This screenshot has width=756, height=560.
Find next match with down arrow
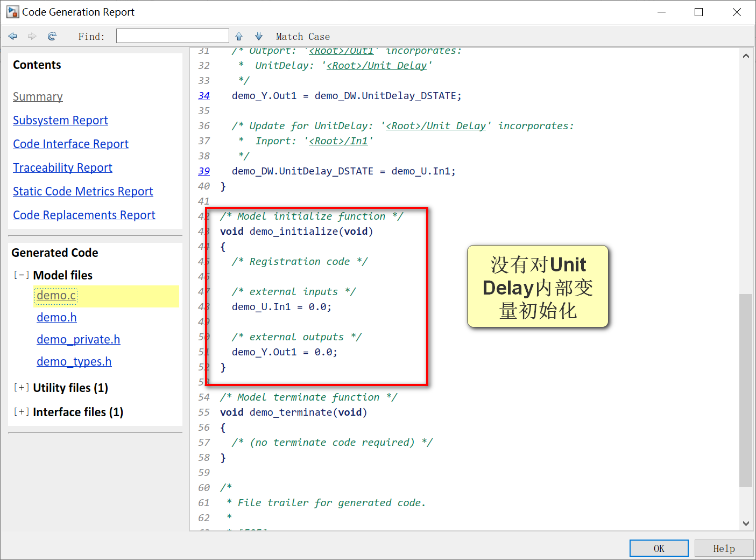tap(259, 36)
